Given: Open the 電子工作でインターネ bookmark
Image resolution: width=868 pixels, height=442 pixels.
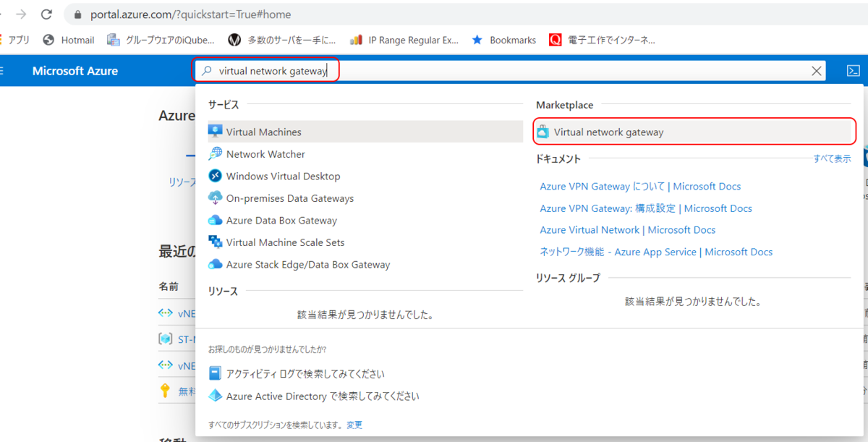Looking at the screenshot, I should [x=603, y=40].
